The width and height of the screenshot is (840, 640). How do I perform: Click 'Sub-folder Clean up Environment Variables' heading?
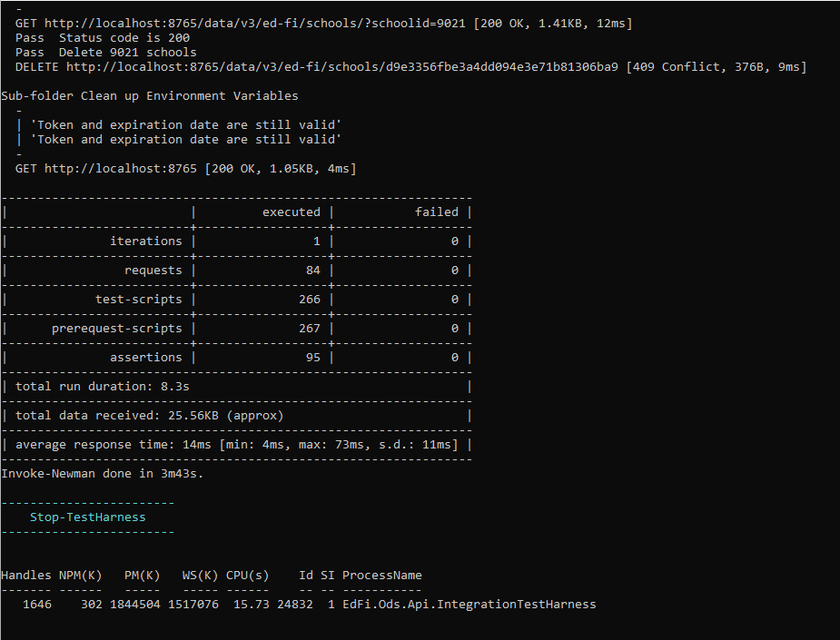[150, 96]
